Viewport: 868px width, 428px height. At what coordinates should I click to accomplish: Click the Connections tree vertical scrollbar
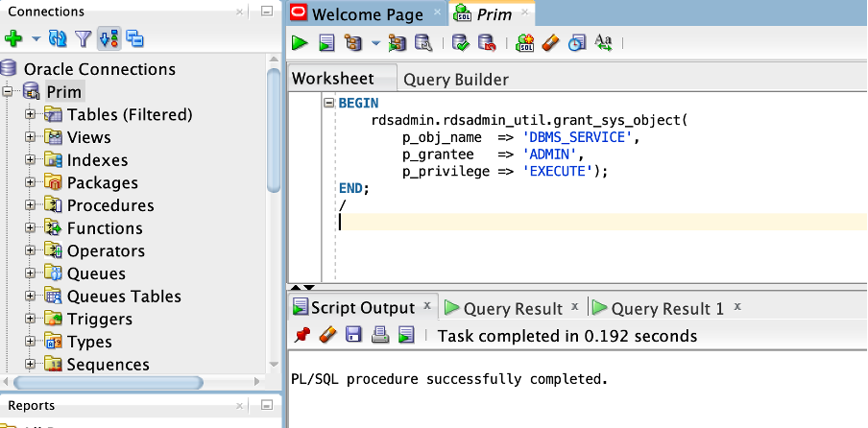tap(274, 130)
